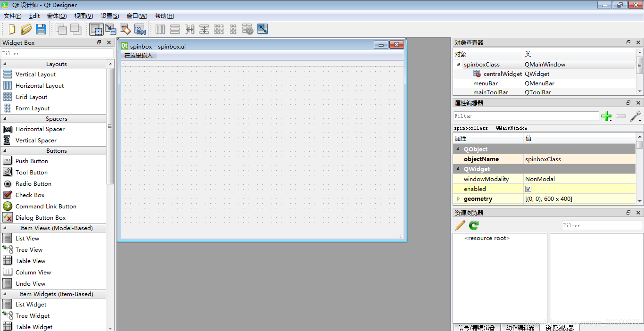Click the green plus to add dynamic property

pos(607,116)
